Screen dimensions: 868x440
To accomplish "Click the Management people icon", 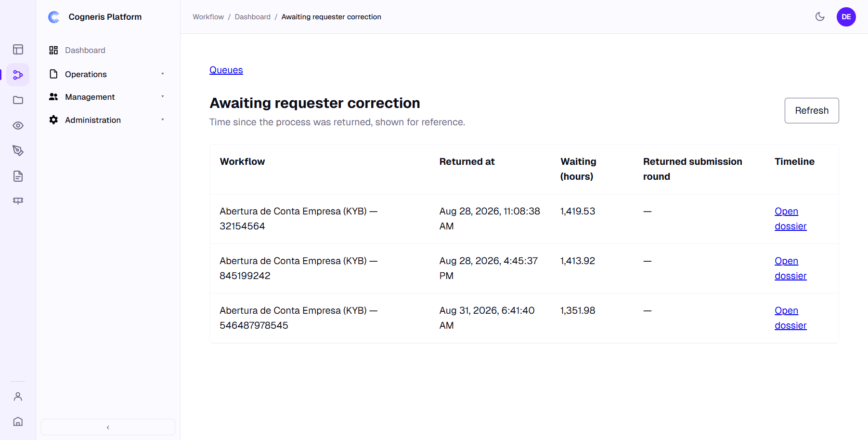I will pyautogui.click(x=53, y=97).
